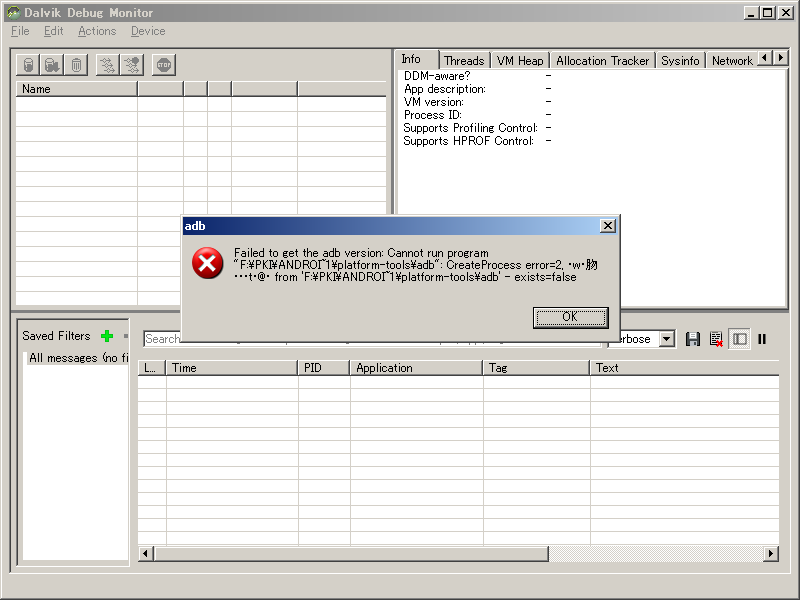This screenshot has width=800, height=600.
Task: Click the VM version: label
Action: [x=434, y=102]
